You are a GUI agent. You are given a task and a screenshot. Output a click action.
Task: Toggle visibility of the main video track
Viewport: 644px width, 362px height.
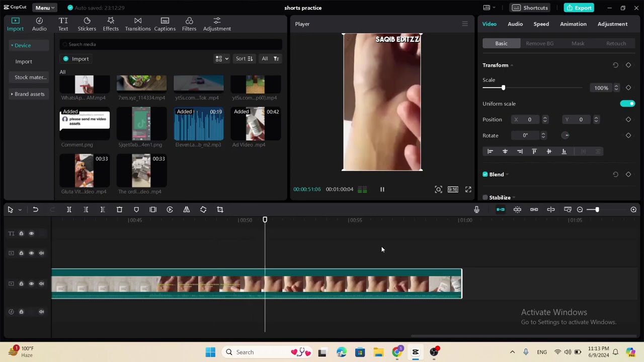coord(31,284)
